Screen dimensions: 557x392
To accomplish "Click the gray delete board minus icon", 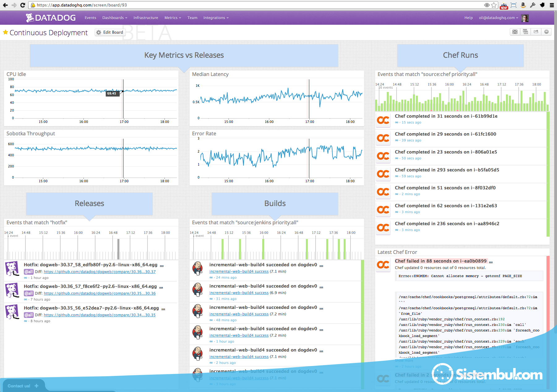I will (x=546, y=32).
